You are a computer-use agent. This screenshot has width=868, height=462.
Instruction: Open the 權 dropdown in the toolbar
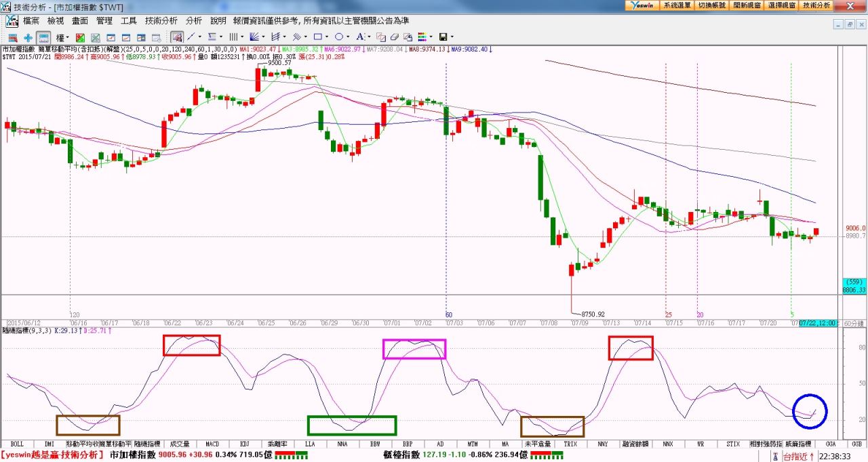(x=63, y=37)
